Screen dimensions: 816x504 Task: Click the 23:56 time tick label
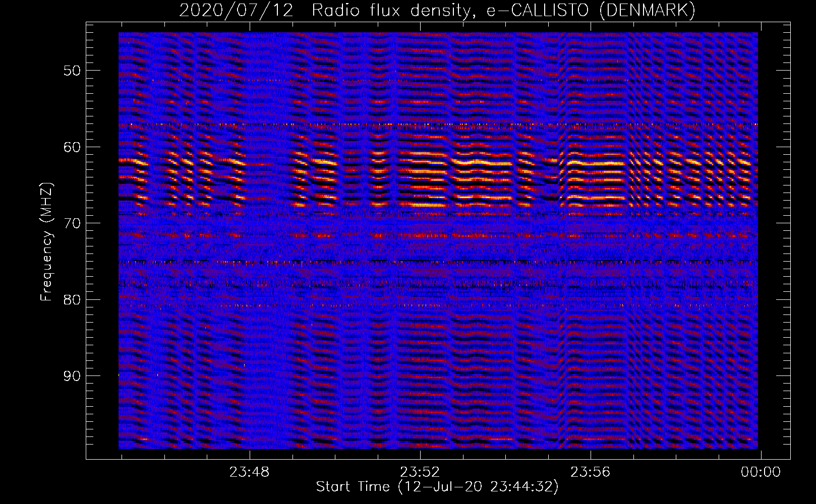coord(590,472)
